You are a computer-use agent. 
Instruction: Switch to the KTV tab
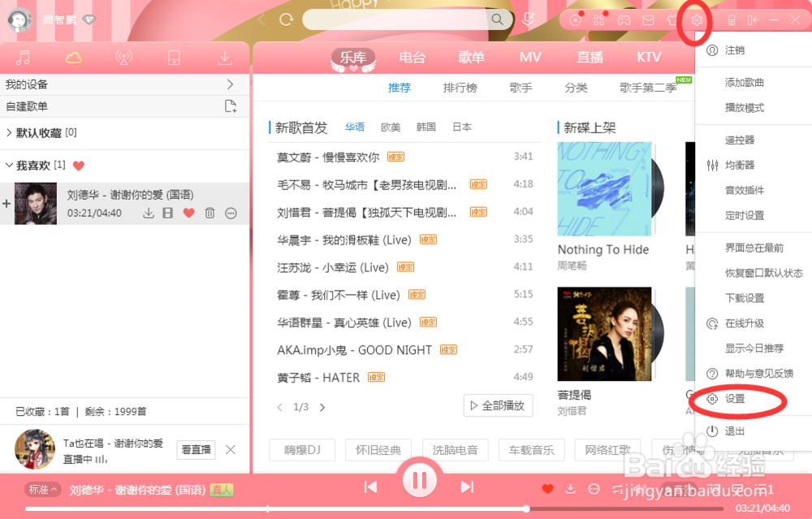649,57
